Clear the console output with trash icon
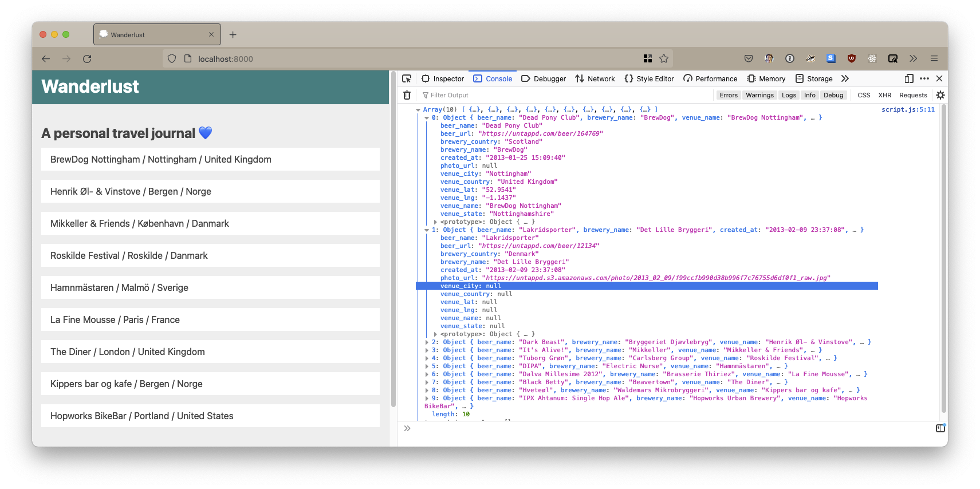Screen dimensions: 980x489 [407, 95]
